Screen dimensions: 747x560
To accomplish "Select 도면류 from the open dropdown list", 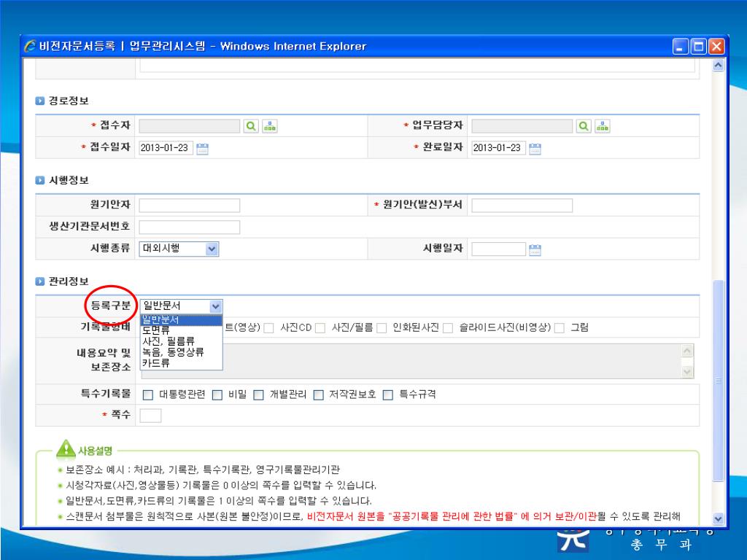I will click(x=156, y=330).
